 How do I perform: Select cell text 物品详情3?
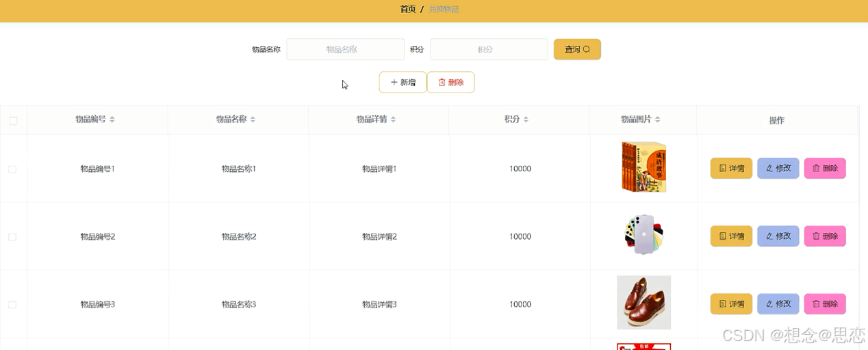pyautogui.click(x=380, y=304)
